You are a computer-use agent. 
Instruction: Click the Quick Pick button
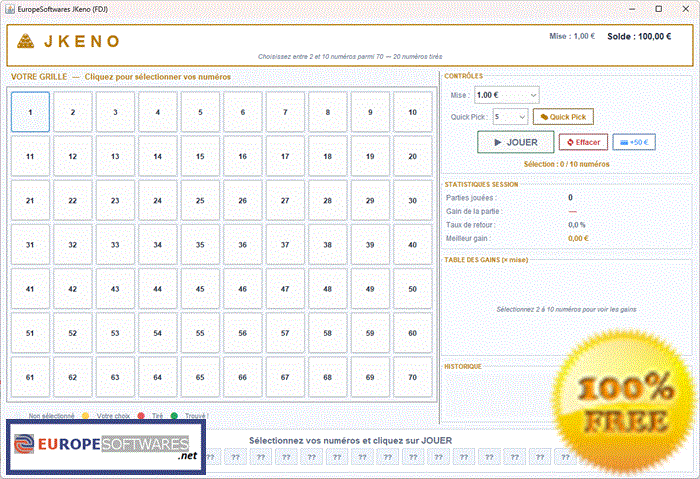[x=563, y=117]
